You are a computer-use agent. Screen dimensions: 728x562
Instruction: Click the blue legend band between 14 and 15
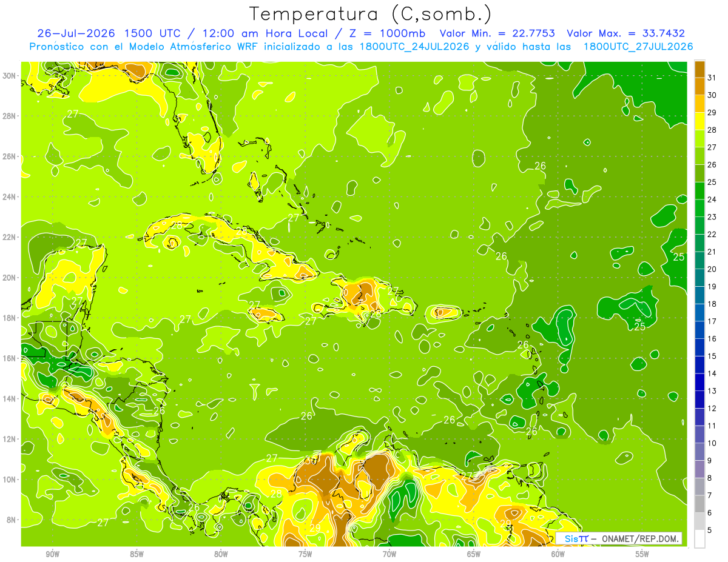pyautogui.click(x=699, y=365)
